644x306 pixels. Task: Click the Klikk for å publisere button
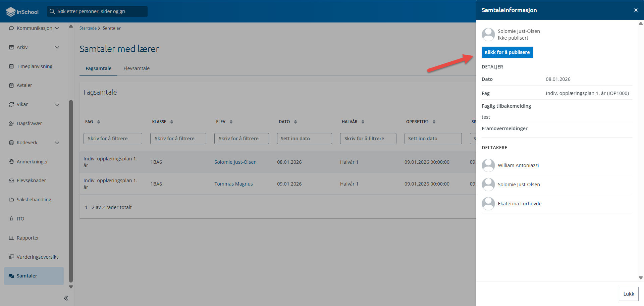(507, 52)
